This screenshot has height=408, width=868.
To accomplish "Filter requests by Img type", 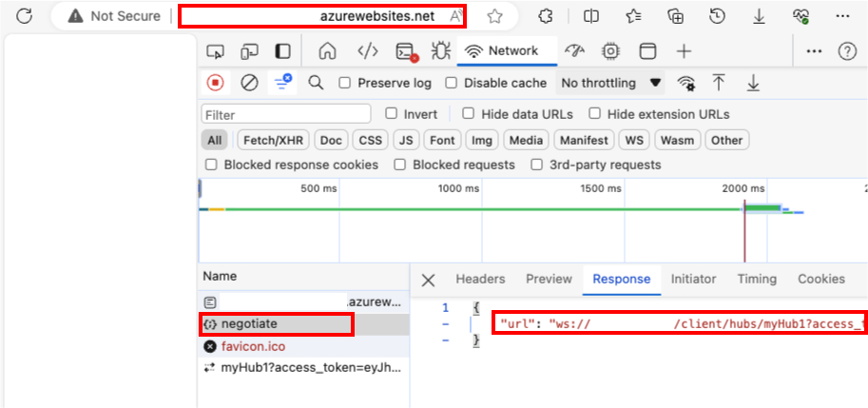I will pos(482,140).
